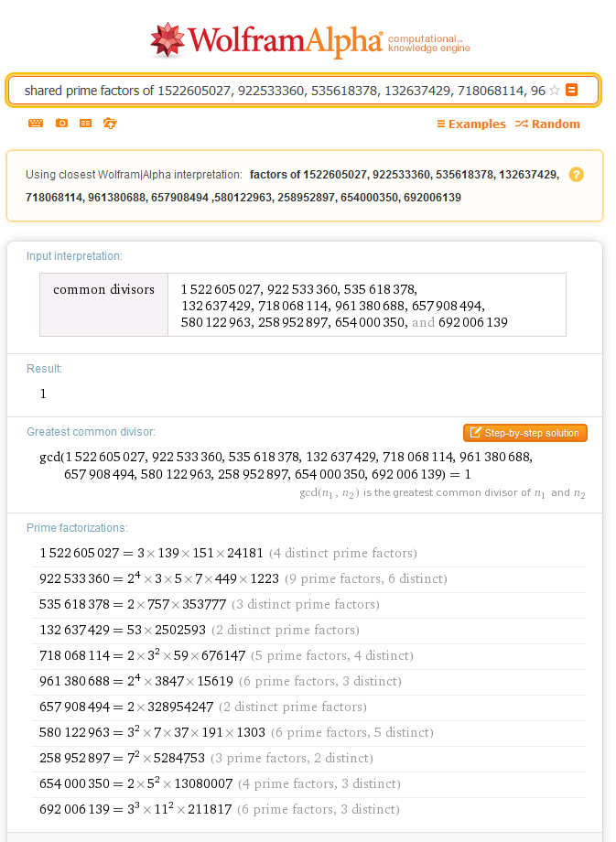Open the Examples link

[x=471, y=124]
